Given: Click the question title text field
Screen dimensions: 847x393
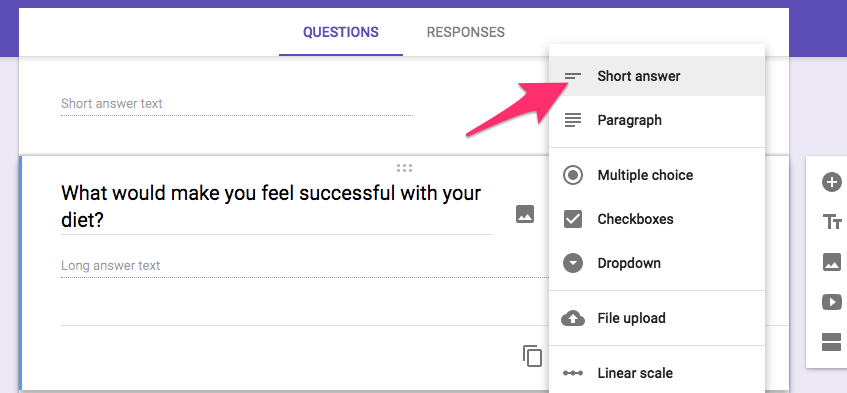Looking at the screenshot, I should [x=277, y=207].
